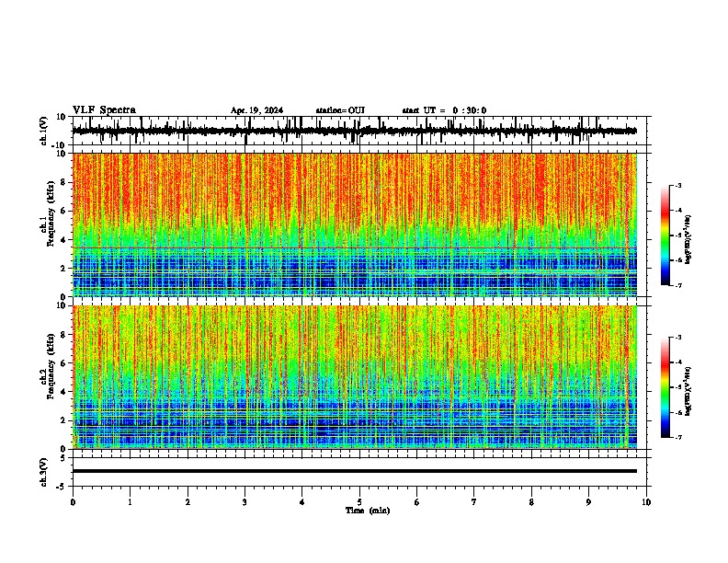Click the "station=OUI" label
The height and width of the screenshot is (563, 728).
[340, 110]
